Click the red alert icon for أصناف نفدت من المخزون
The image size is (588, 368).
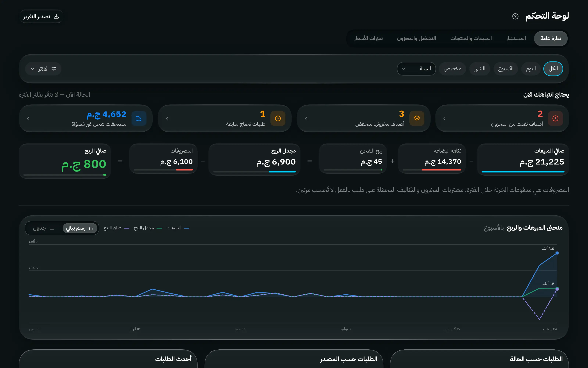(555, 118)
